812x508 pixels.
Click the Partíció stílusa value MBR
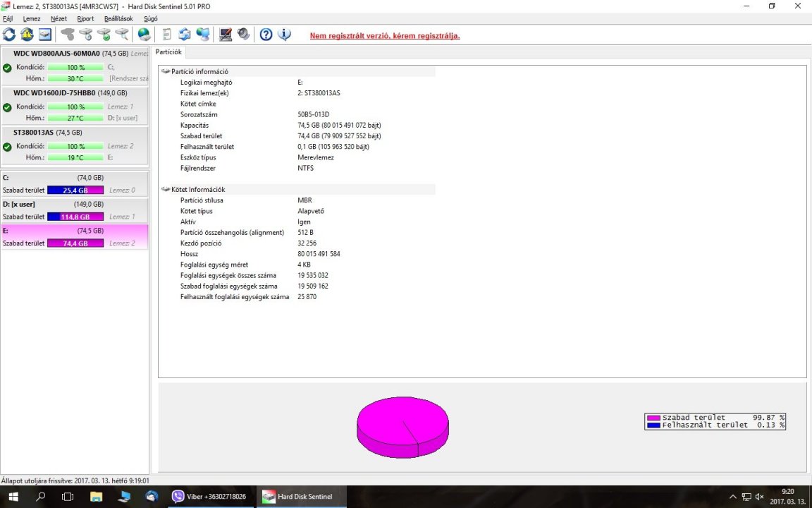[x=304, y=200]
